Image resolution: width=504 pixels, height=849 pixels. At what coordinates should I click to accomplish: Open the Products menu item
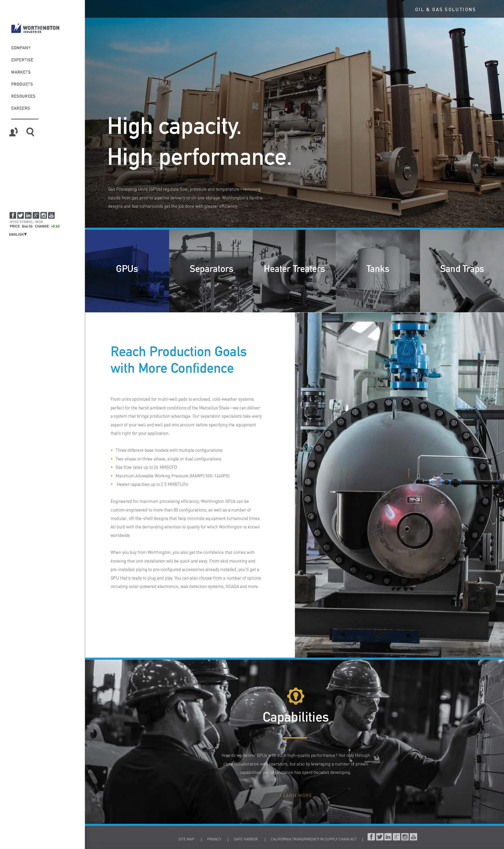(x=22, y=84)
